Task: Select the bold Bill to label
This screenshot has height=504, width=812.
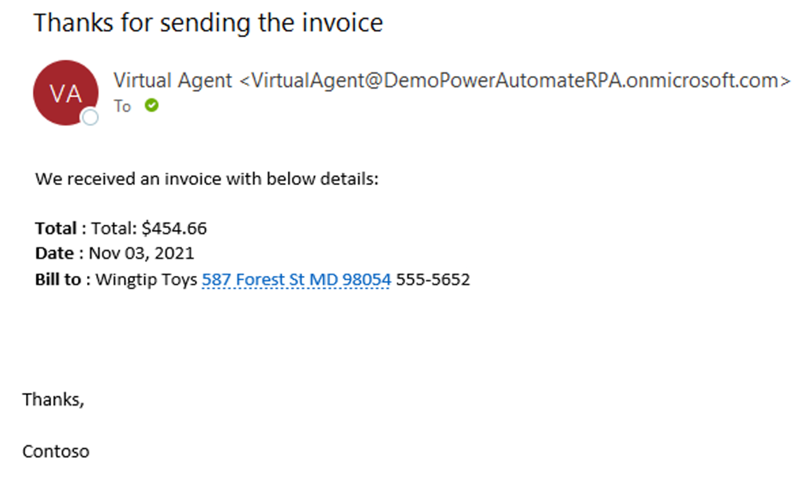Action: pyautogui.click(x=58, y=280)
